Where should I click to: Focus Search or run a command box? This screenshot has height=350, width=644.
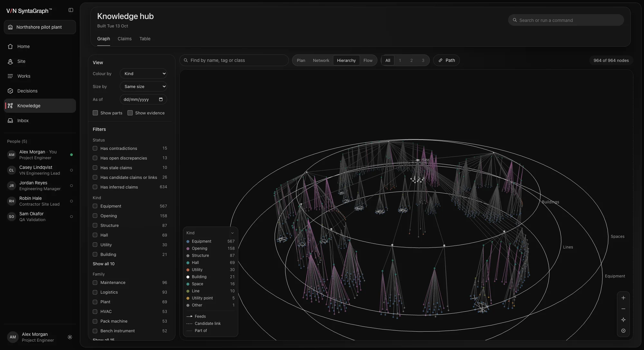pos(566,20)
